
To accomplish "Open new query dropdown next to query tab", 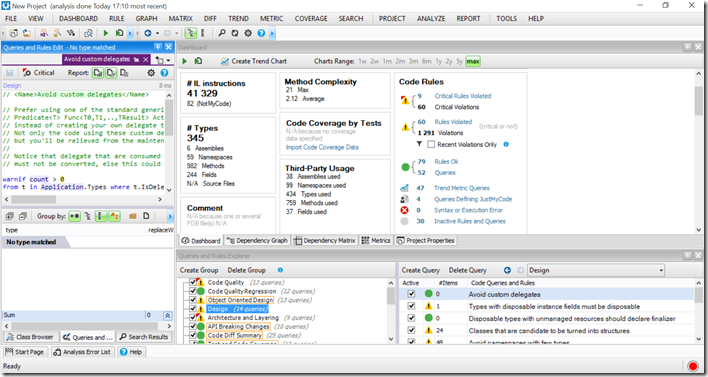I will coord(163,60).
